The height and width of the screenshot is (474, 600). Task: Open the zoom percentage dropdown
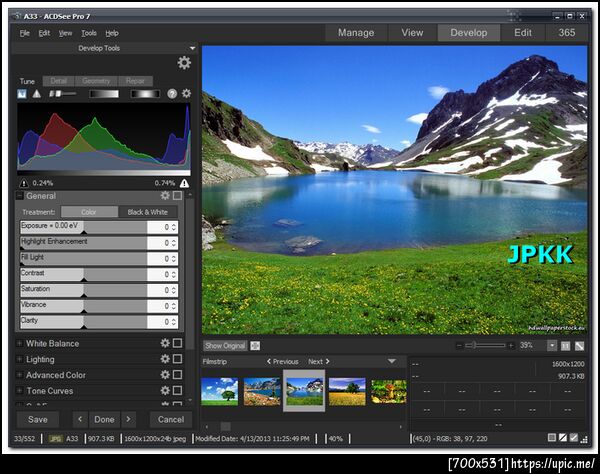tap(552, 346)
